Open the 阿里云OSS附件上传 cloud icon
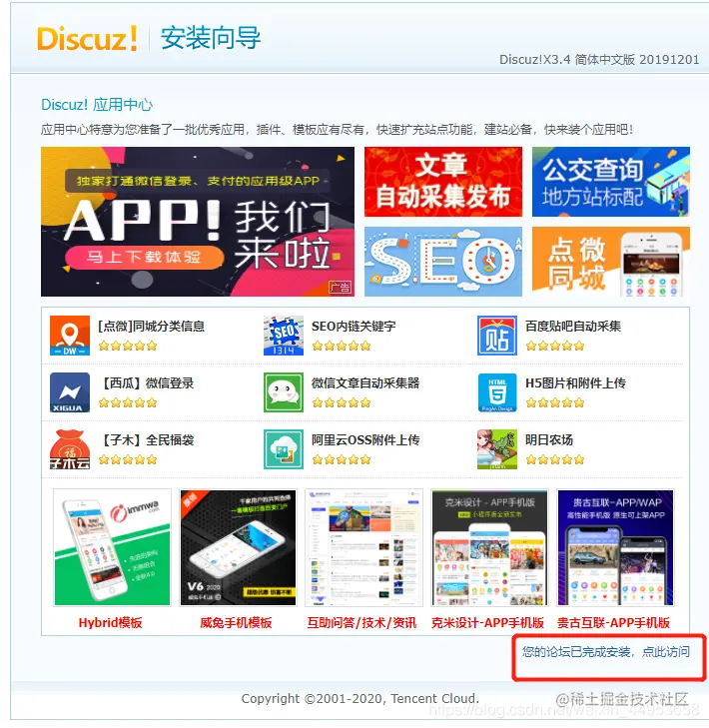 click(284, 449)
